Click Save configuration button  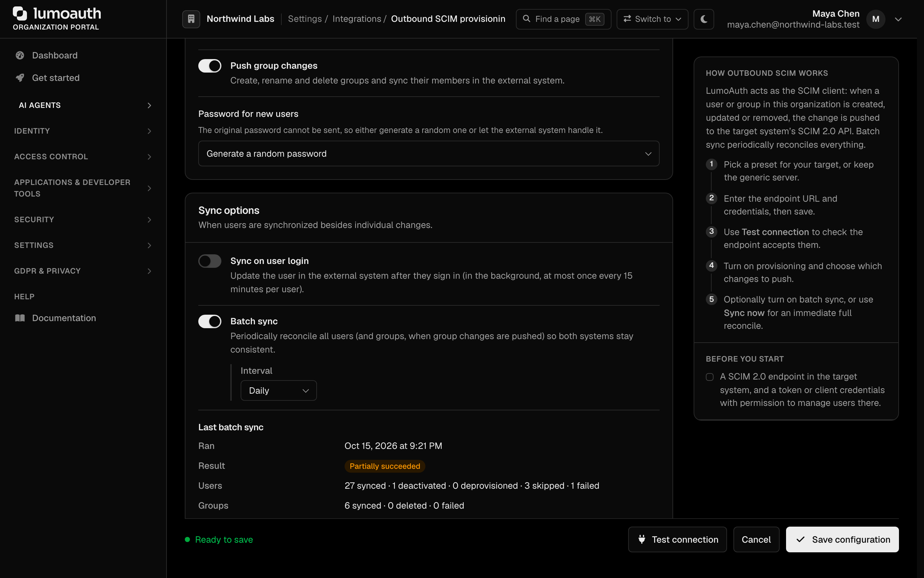click(x=842, y=539)
